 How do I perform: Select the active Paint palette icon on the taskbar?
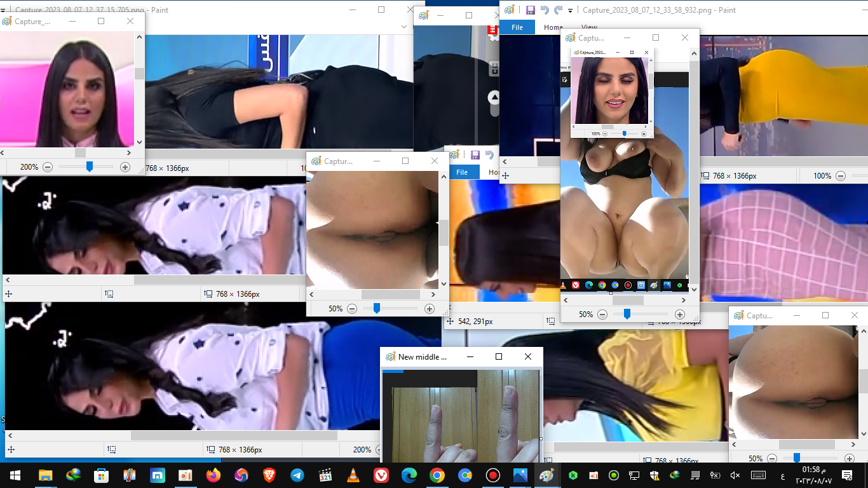point(546,475)
